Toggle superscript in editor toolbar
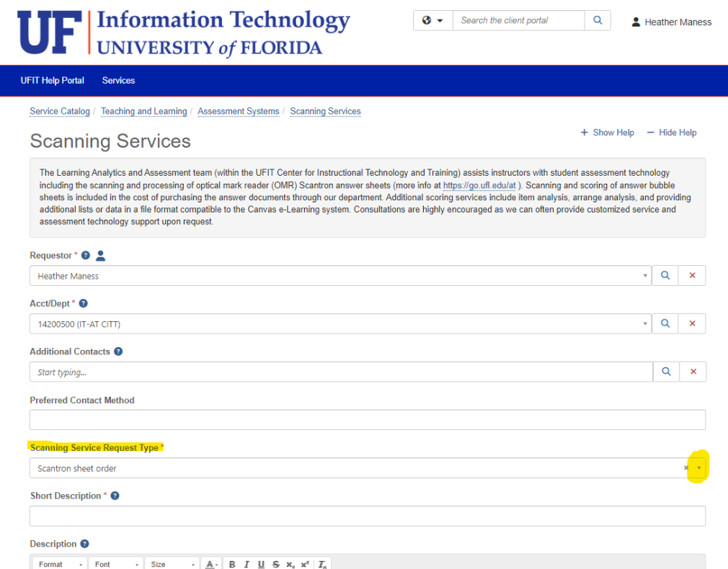Image resolution: width=728 pixels, height=569 pixels. coord(305,565)
